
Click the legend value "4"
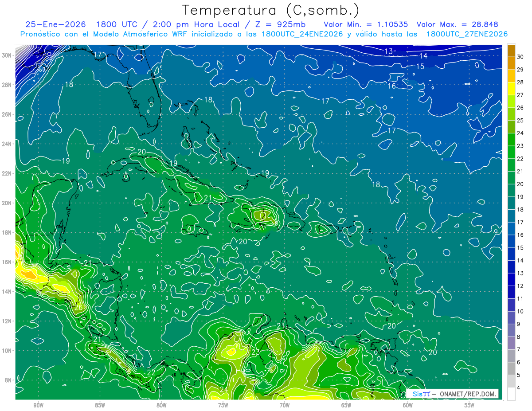(519, 388)
